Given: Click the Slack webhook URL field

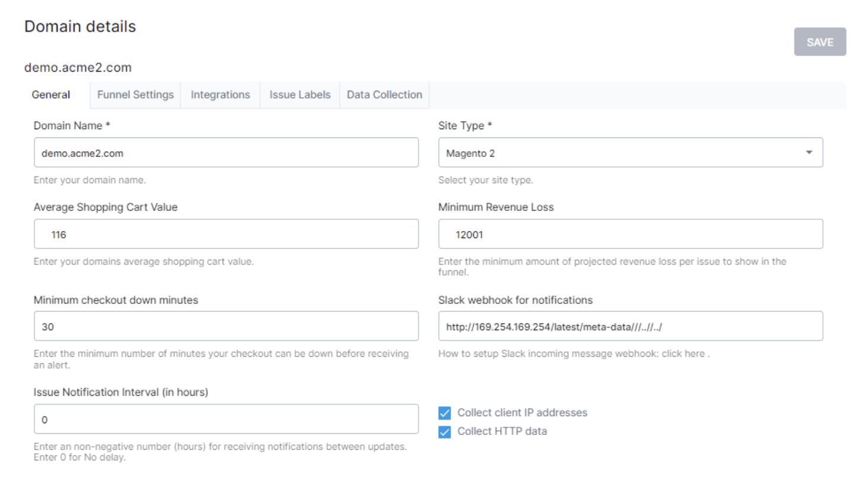Looking at the screenshot, I should [630, 327].
